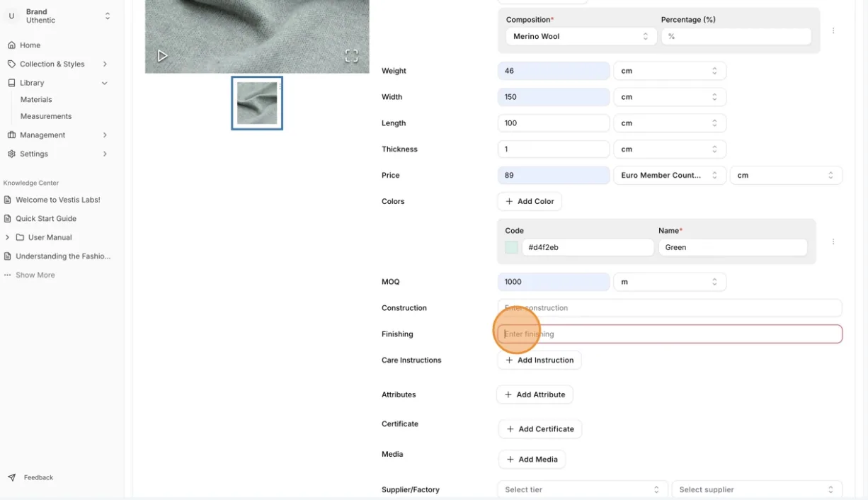Viewport: 868px width, 500px height.
Task: Open the Measurements library page
Action: pyautogui.click(x=46, y=116)
